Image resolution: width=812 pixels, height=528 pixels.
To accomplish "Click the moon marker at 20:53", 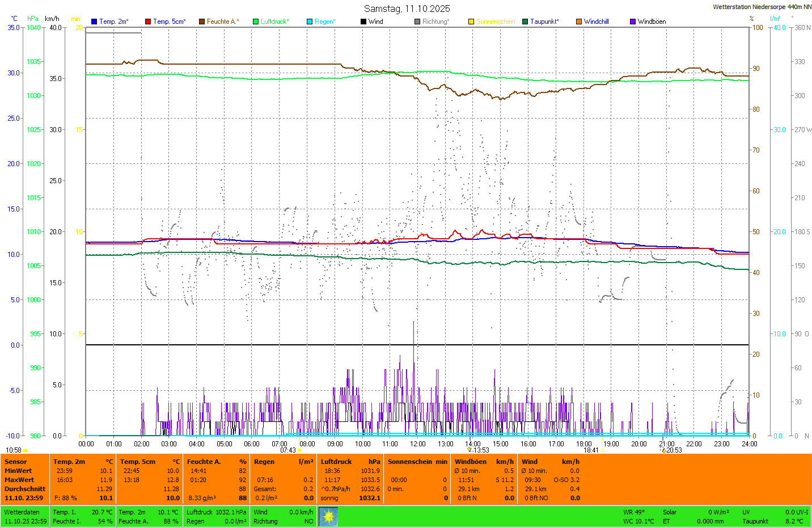I will pyautogui.click(x=663, y=450).
